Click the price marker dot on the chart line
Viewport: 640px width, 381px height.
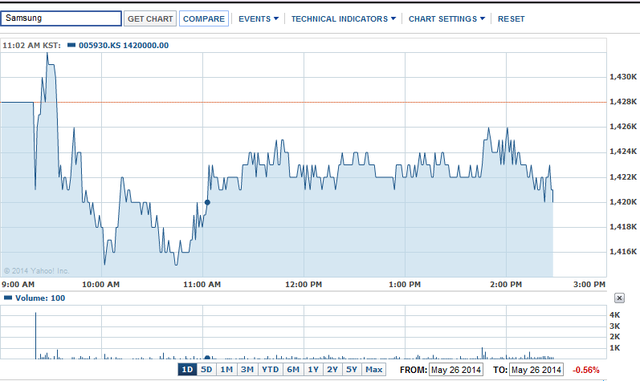pos(207,202)
